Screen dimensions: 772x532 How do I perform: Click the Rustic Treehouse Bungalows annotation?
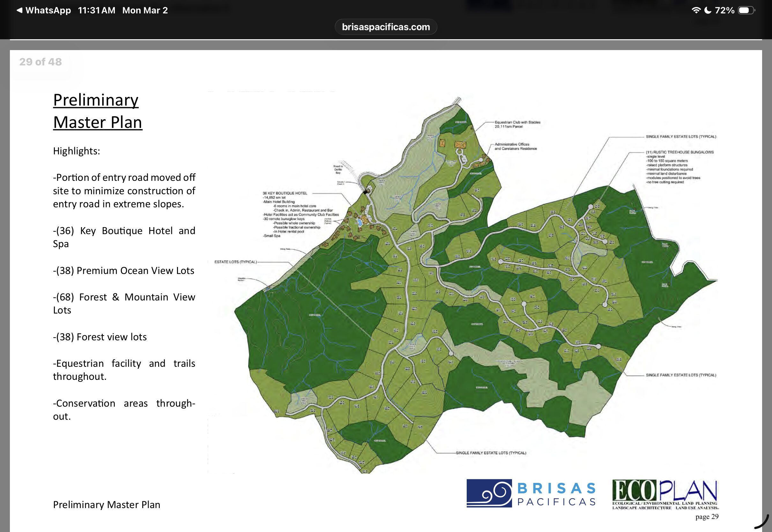(680, 152)
